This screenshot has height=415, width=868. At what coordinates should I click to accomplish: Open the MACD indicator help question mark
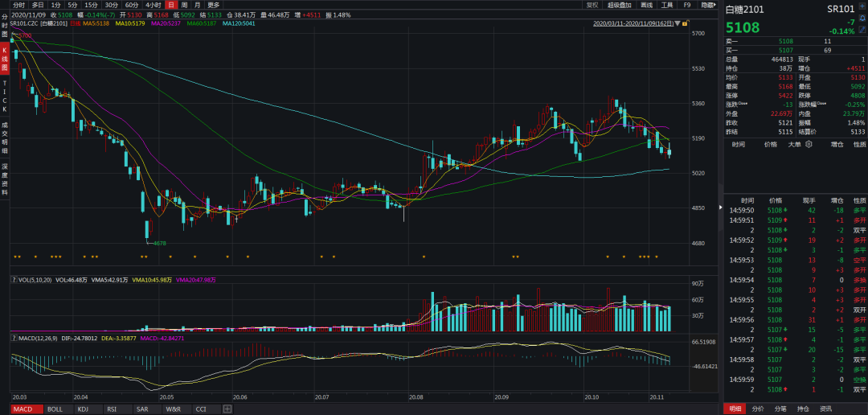(14, 338)
